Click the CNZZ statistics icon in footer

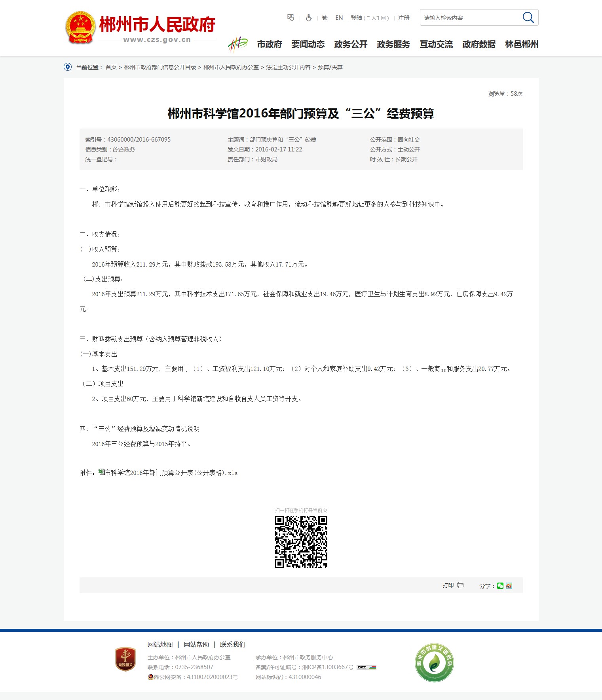pyautogui.click(x=367, y=667)
